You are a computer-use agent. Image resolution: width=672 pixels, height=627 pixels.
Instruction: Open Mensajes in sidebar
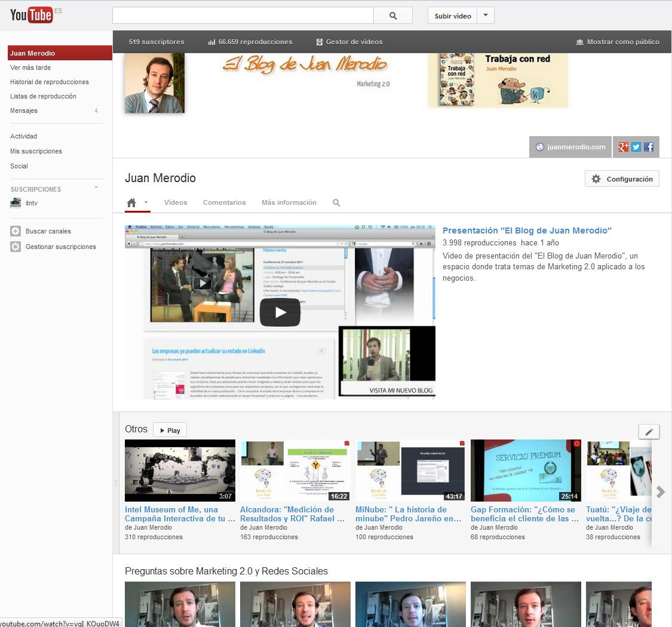(24, 110)
